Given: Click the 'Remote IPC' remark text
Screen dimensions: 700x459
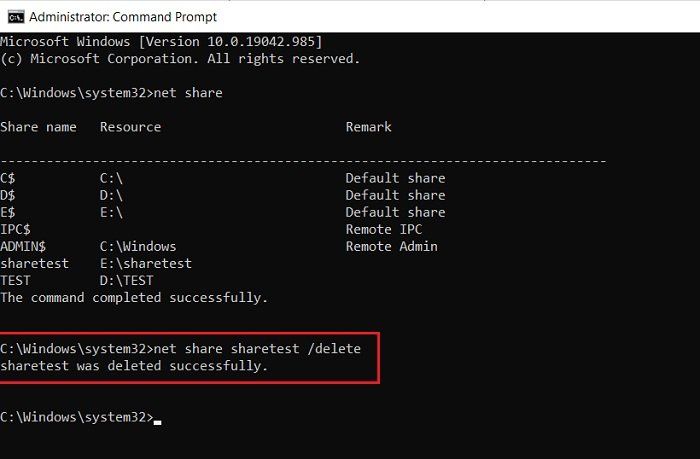Looking at the screenshot, I should tap(384, 229).
